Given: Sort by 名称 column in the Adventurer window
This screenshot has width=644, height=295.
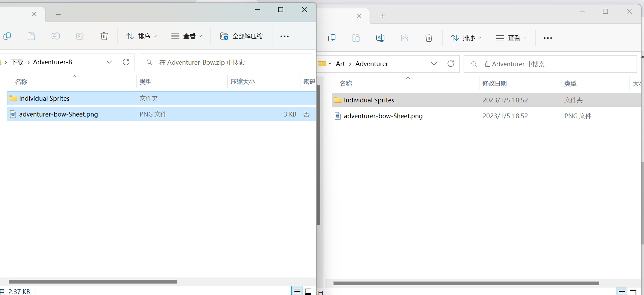Looking at the screenshot, I should click(346, 84).
